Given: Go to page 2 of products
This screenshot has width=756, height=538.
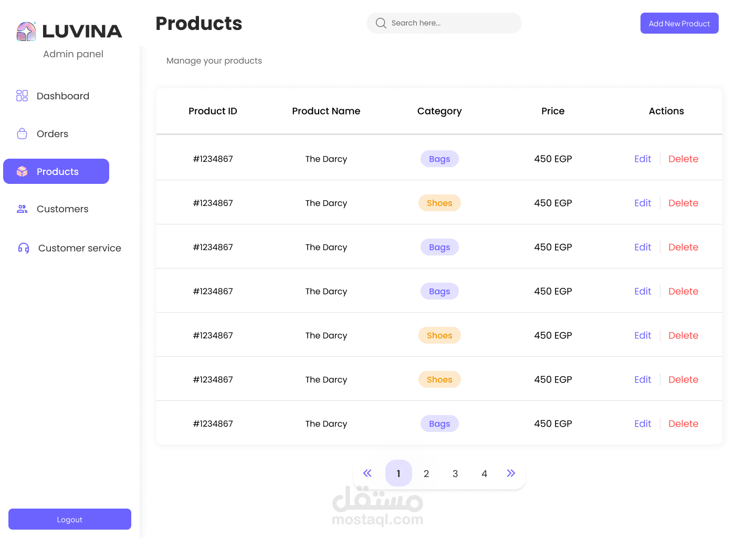Looking at the screenshot, I should (x=426, y=474).
